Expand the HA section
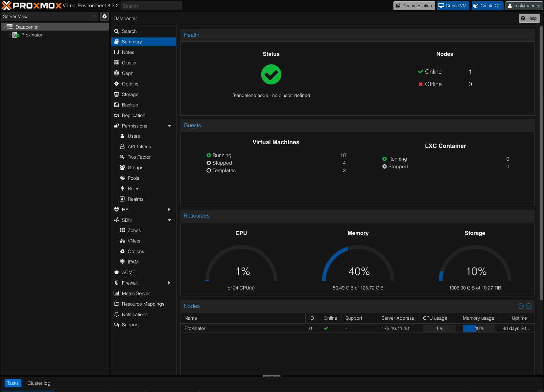The width and height of the screenshot is (544, 392). click(169, 209)
